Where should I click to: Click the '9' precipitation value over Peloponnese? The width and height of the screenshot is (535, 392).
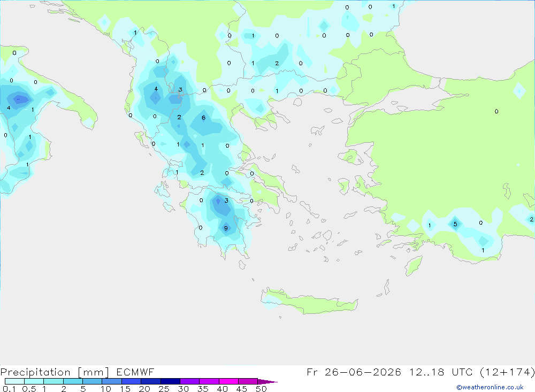[226, 228]
